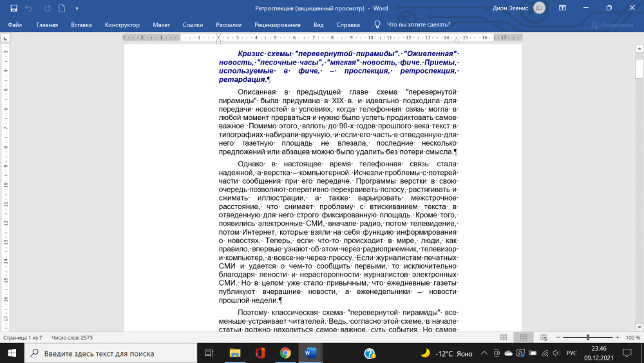Switch to the Вставка ribbon tab

point(81,25)
